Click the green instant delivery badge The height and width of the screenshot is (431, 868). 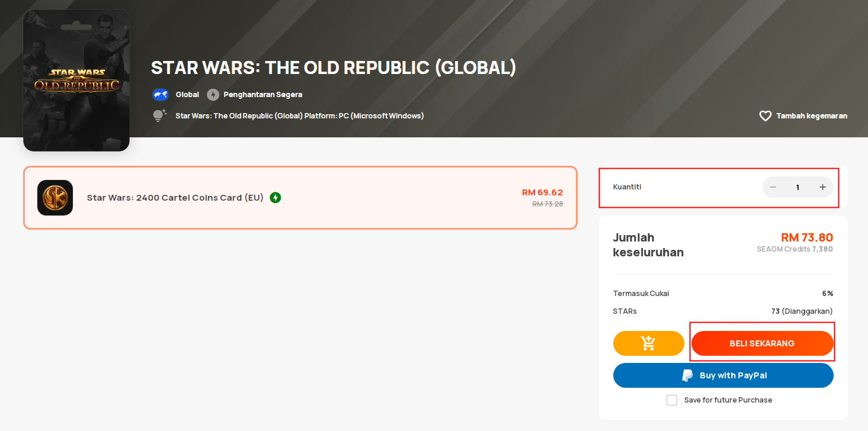click(276, 197)
